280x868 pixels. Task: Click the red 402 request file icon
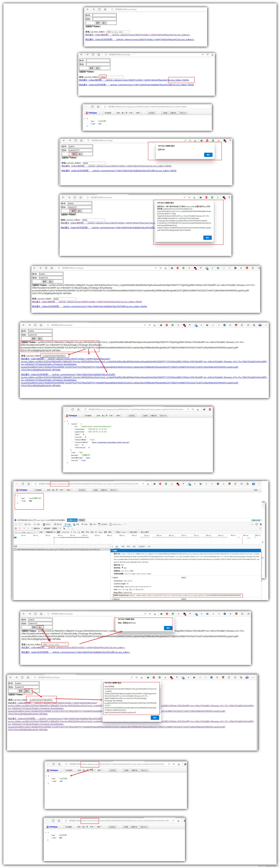tap(15, 550)
